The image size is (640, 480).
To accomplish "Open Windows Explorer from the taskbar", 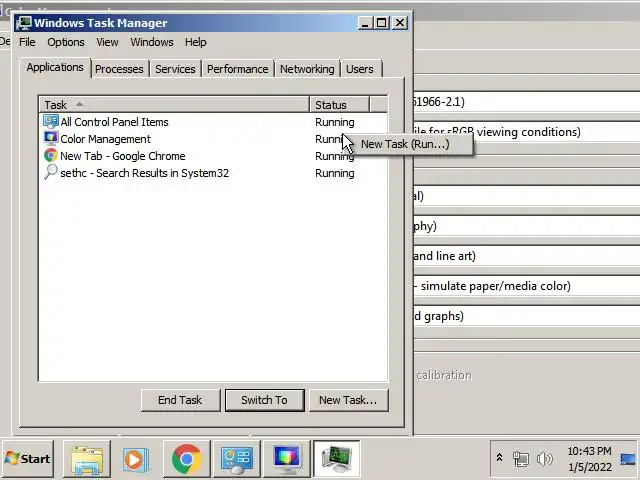I will [87, 459].
